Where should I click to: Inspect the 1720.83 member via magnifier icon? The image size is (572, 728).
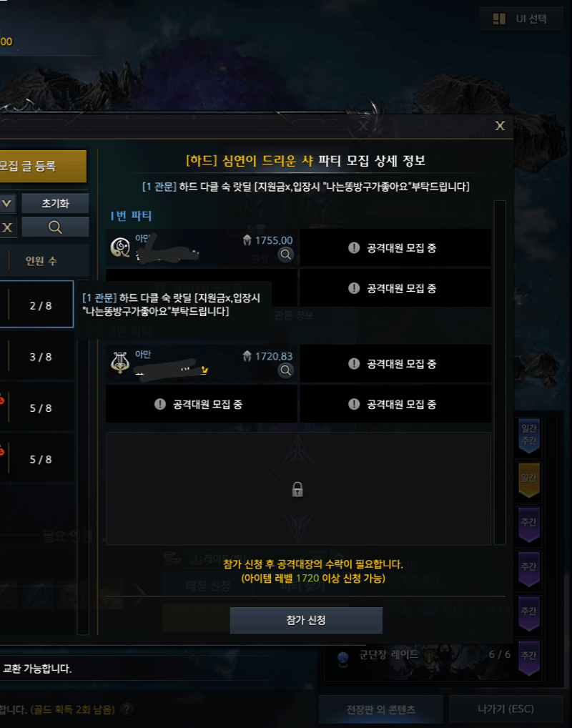click(285, 370)
